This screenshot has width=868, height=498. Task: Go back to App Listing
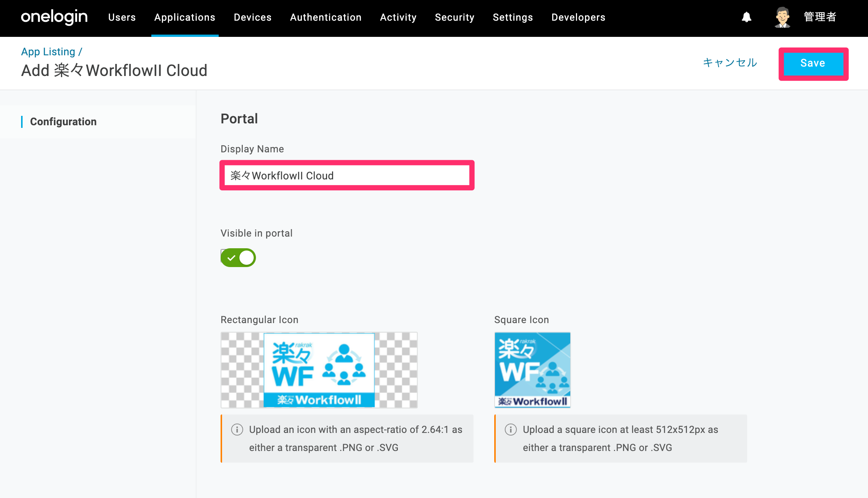click(x=48, y=52)
